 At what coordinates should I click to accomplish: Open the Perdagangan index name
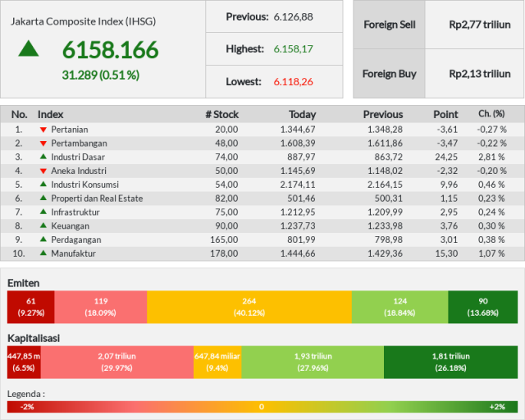click(76, 240)
